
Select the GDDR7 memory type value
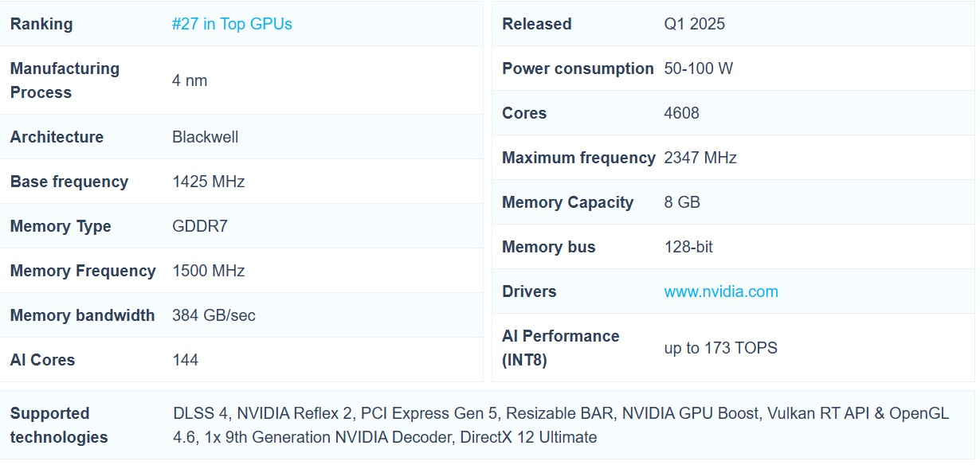200,226
